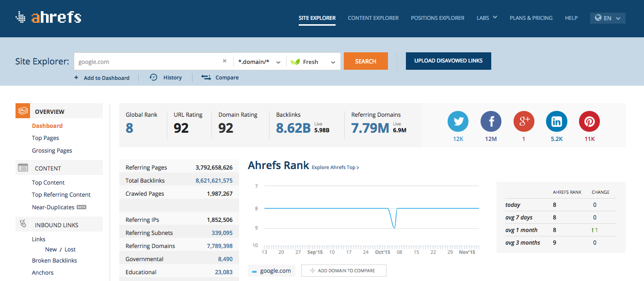The height and width of the screenshot is (281, 644).
Task: Click Referring IPs value 1,852,506
Action: point(220,220)
